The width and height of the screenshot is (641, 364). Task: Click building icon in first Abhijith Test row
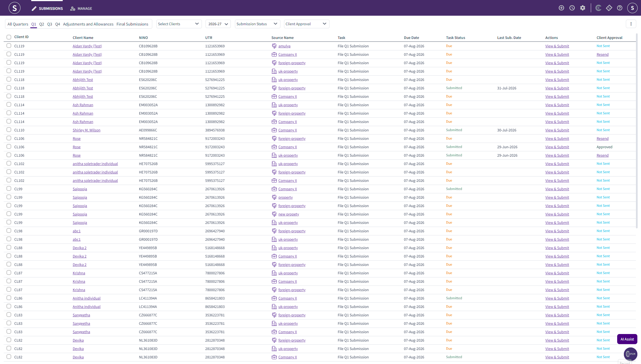click(x=274, y=80)
